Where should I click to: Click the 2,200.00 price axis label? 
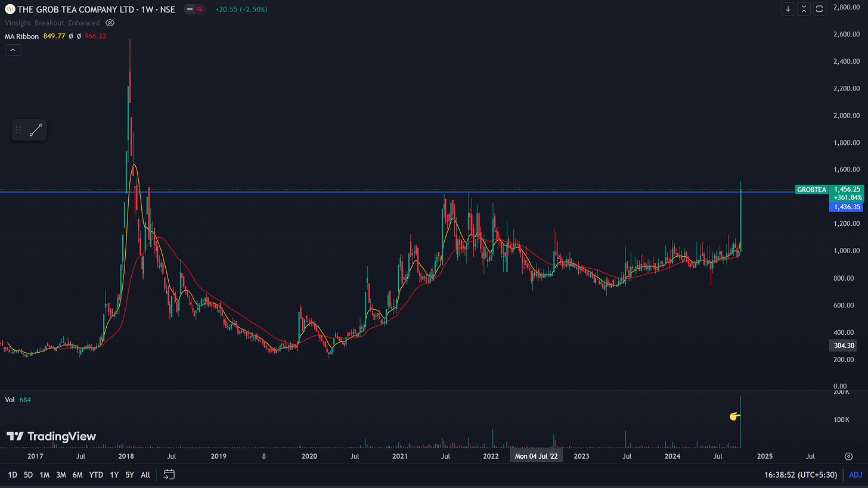tap(846, 88)
